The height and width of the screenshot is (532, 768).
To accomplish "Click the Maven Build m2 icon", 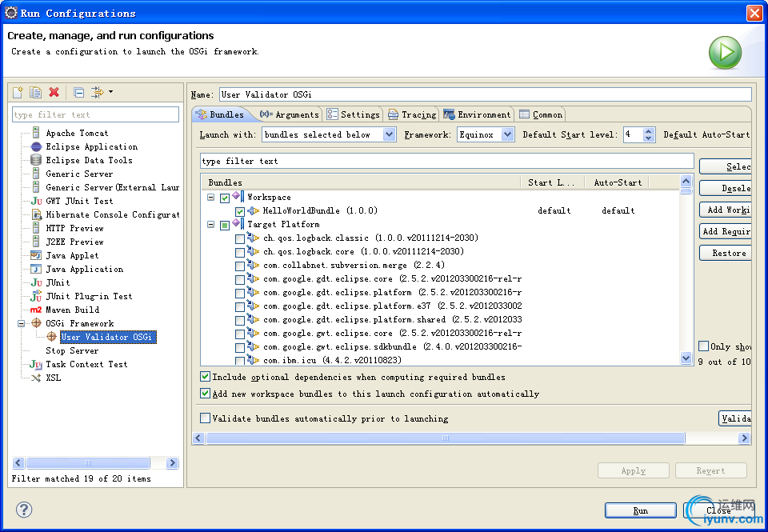I will pyautogui.click(x=36, y=310).
